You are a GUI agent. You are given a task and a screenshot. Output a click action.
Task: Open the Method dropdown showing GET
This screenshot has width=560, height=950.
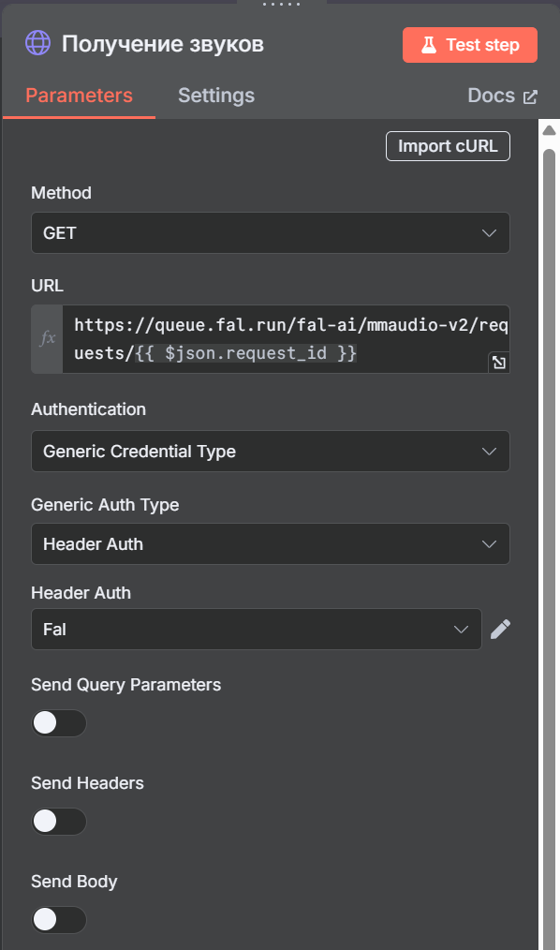(x=271, y=232)
